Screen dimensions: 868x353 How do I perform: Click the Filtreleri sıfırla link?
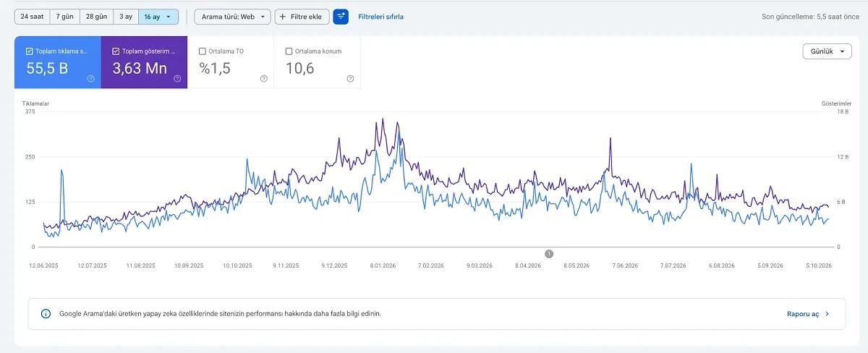pos(381,16)
